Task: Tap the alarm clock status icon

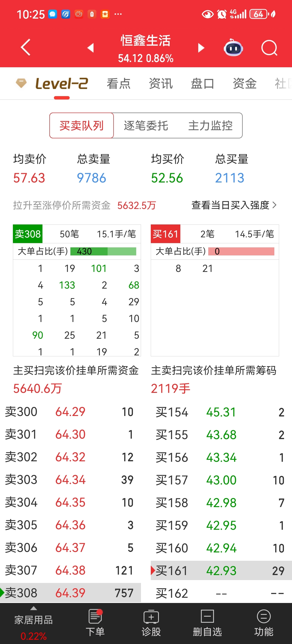Action: point(222,14)
